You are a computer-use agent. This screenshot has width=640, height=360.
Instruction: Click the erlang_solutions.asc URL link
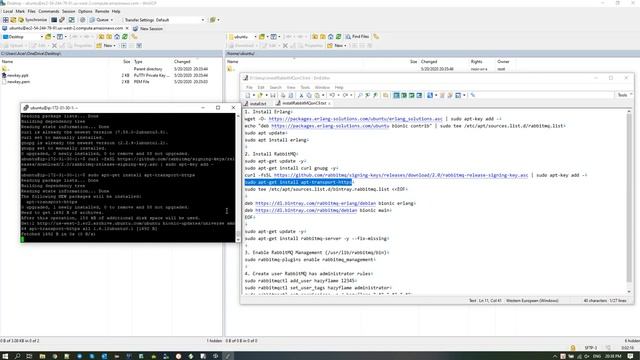click(x=356, y=119)
